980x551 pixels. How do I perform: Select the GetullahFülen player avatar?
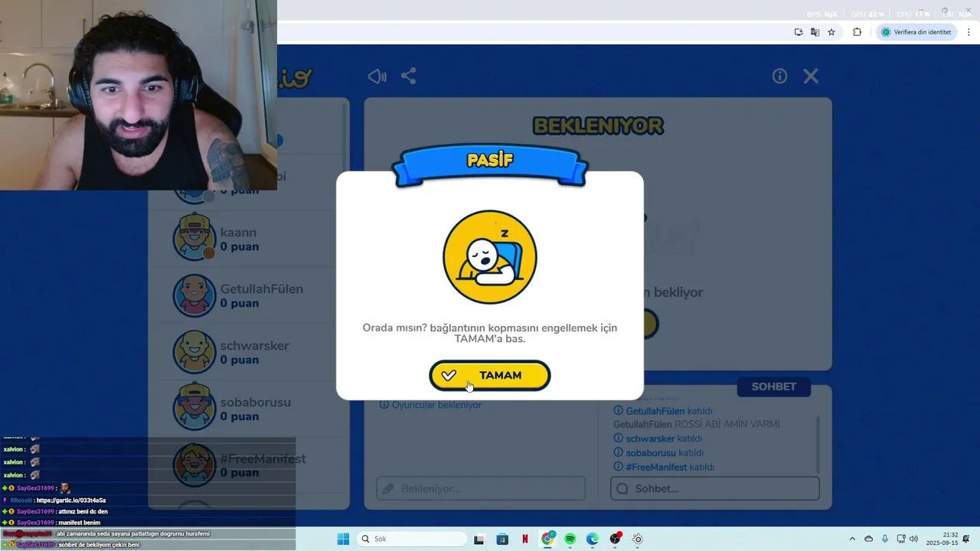(x=194, y=295)
